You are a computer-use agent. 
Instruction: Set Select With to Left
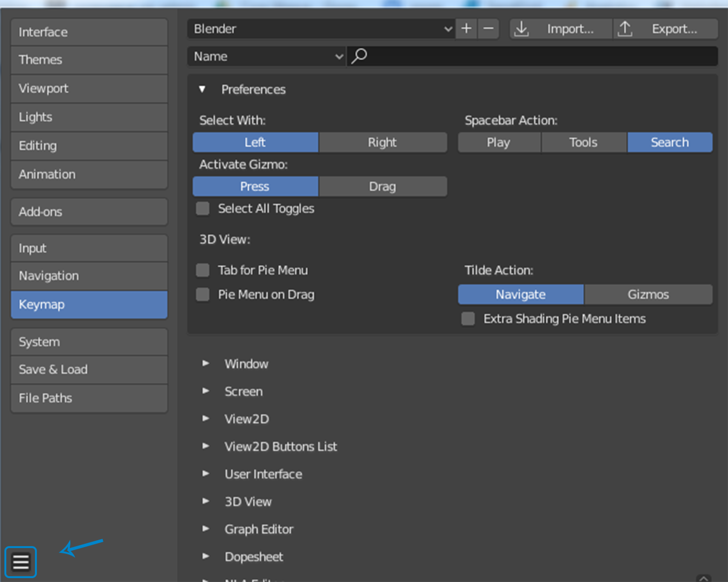tap(255, 142)
